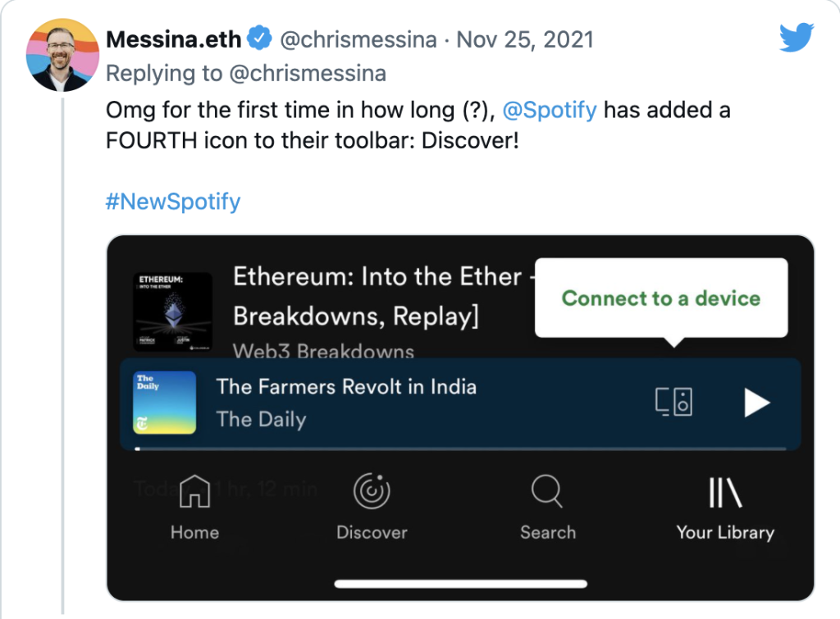The height and width of the screenshot is (619, 840).
Task: Click the connect devices speaker icon
Action: tap(674, 403)
